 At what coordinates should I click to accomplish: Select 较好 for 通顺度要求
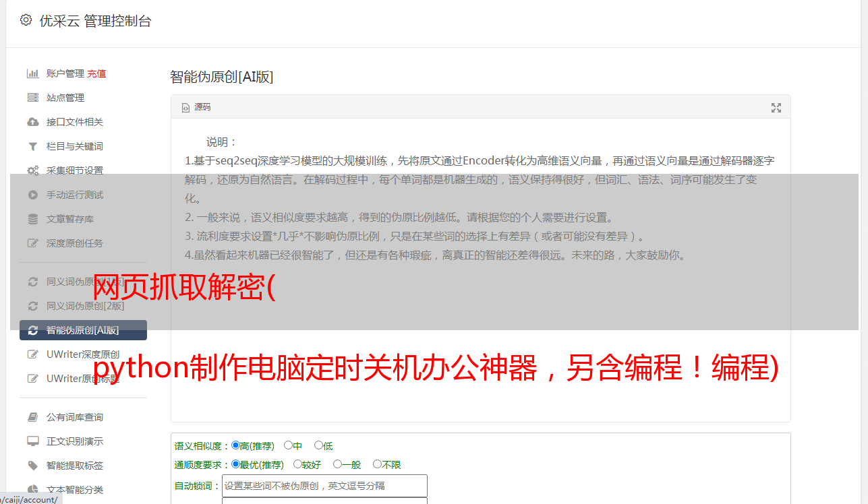297,464
